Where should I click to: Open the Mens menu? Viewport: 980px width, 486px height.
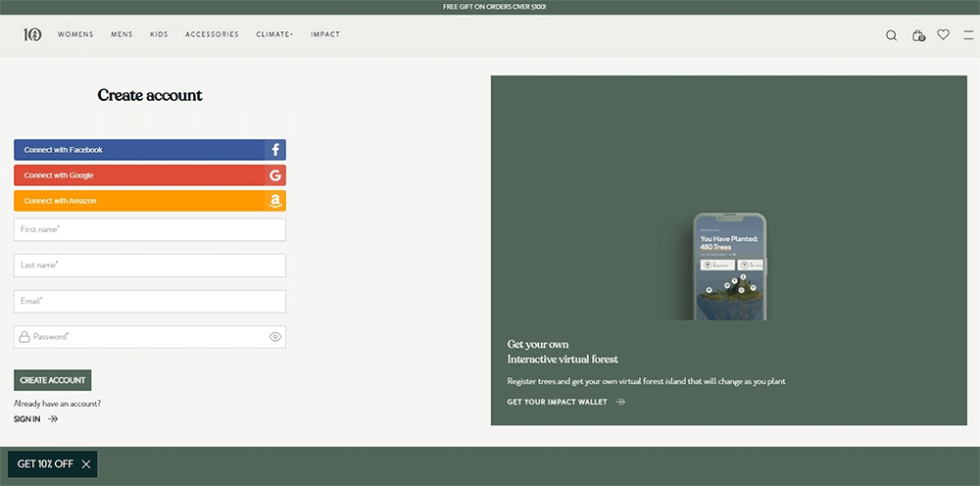click(122, 34)
